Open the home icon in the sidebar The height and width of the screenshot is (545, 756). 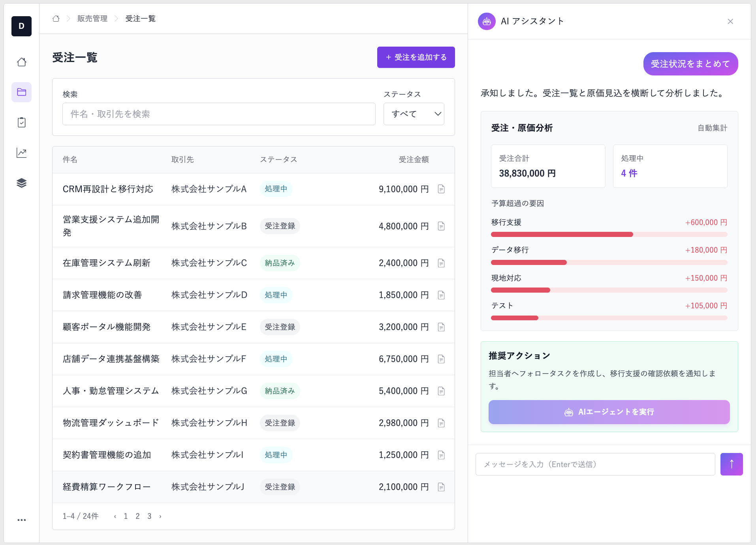tap(22, 62)
